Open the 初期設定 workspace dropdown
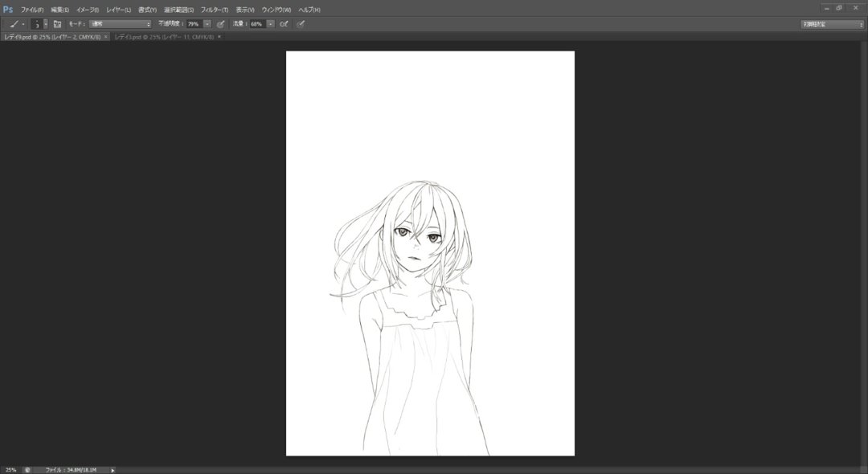This screenshot has width=868, height=474. 832,24
